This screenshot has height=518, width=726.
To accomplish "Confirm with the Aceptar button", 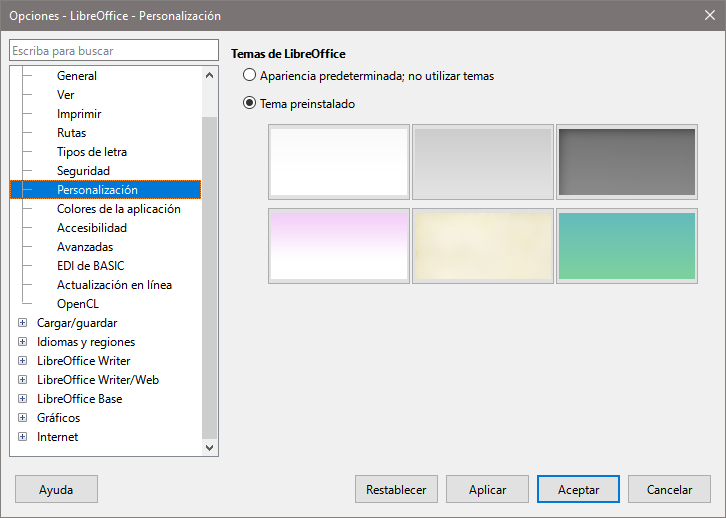I will click(578, 489).
